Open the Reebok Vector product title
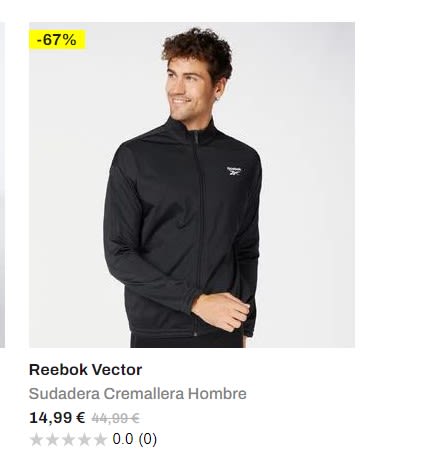 tap(85, 370)
